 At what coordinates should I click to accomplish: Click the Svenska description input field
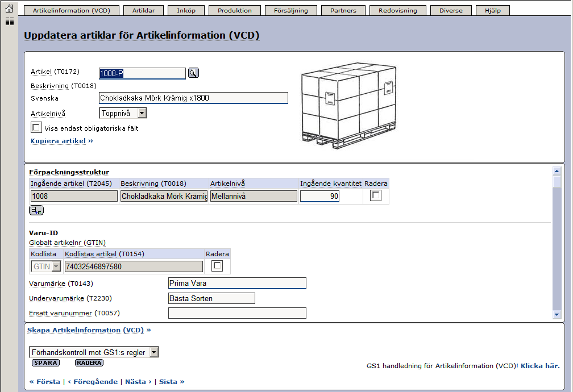coord(193,98)
